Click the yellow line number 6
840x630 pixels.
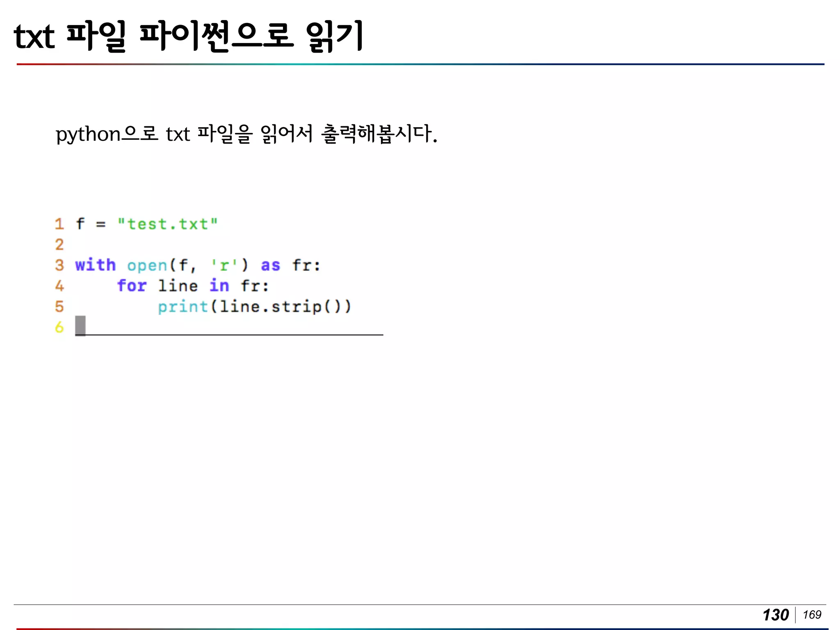point(59,327)
